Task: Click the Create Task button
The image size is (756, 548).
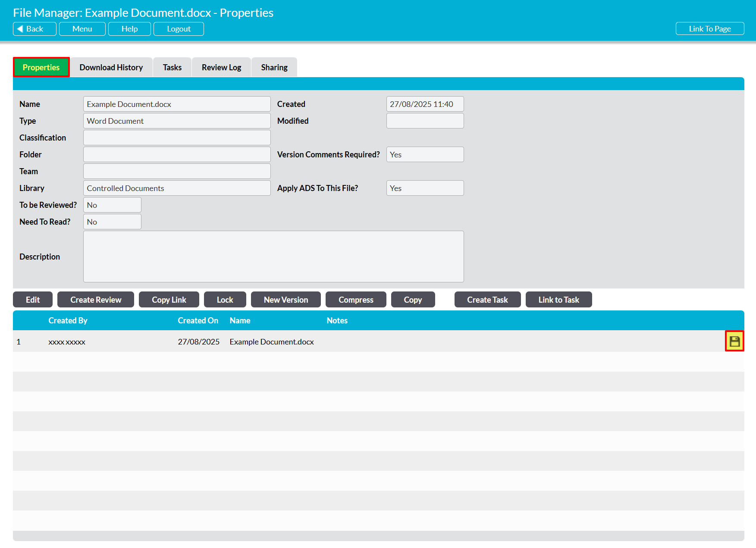Action: point(487,300)
